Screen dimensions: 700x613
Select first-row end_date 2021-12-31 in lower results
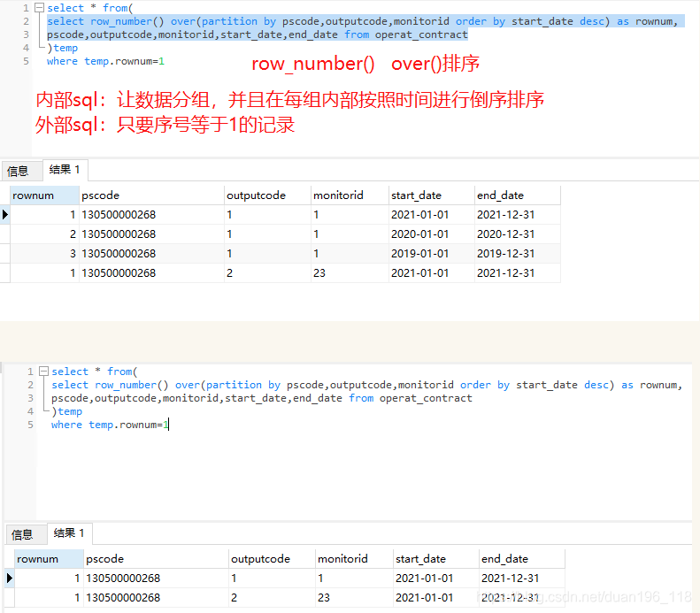[522, 579]
